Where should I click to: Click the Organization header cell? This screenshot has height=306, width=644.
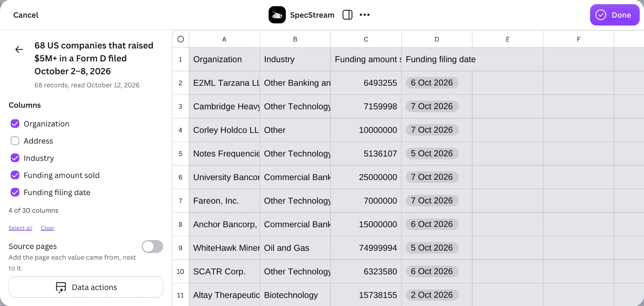pos(224,59)
